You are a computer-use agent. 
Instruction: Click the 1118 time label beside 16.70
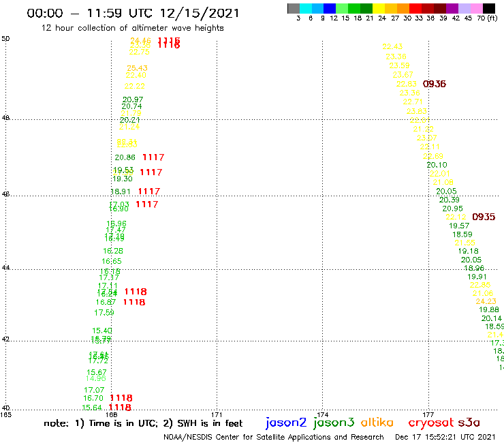121,398
